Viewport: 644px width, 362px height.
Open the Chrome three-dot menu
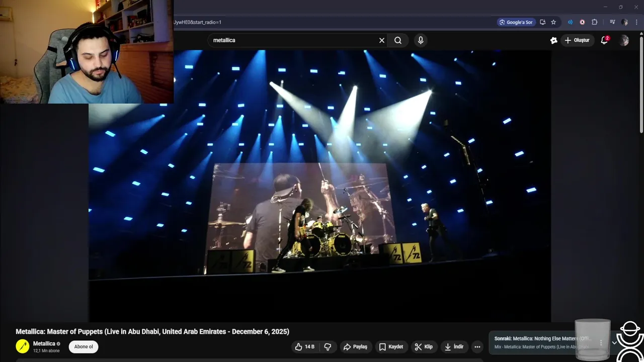[636, 22]
